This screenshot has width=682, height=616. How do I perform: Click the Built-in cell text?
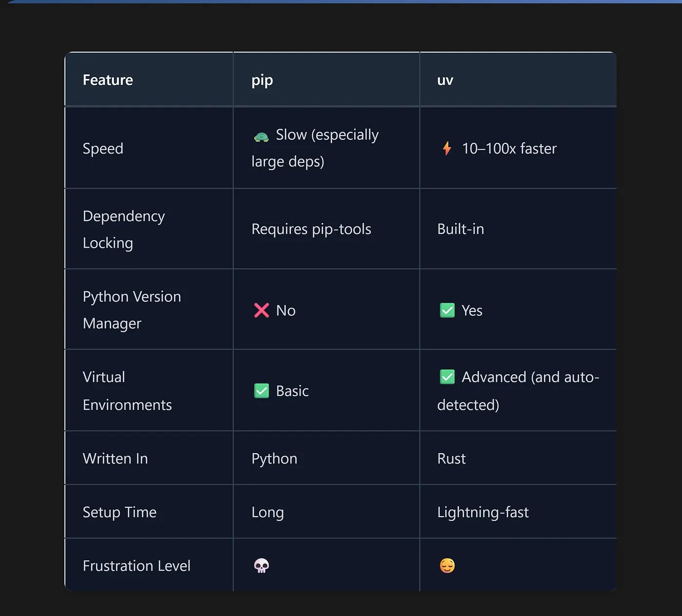pyautogui.click(x=460, y=229)
